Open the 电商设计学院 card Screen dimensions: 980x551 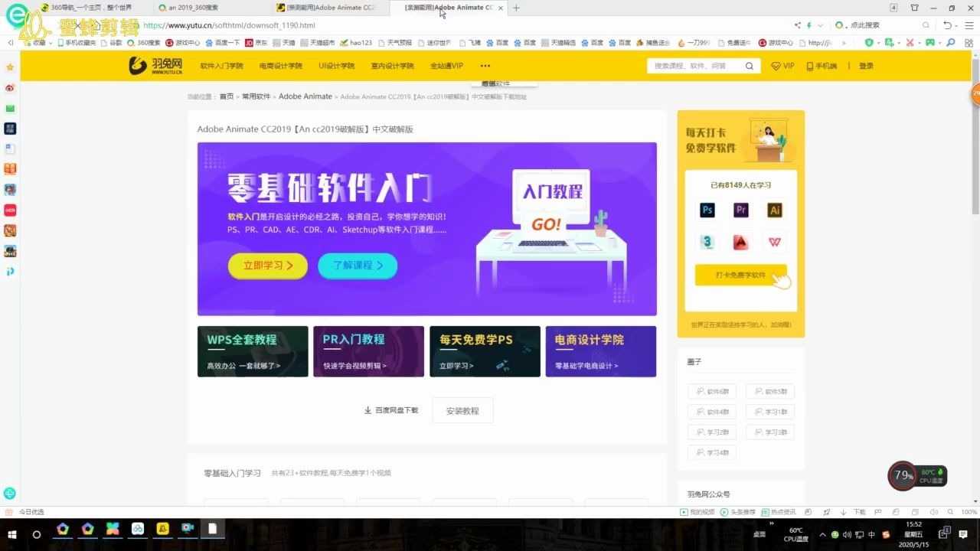click(x=601, y=351)
